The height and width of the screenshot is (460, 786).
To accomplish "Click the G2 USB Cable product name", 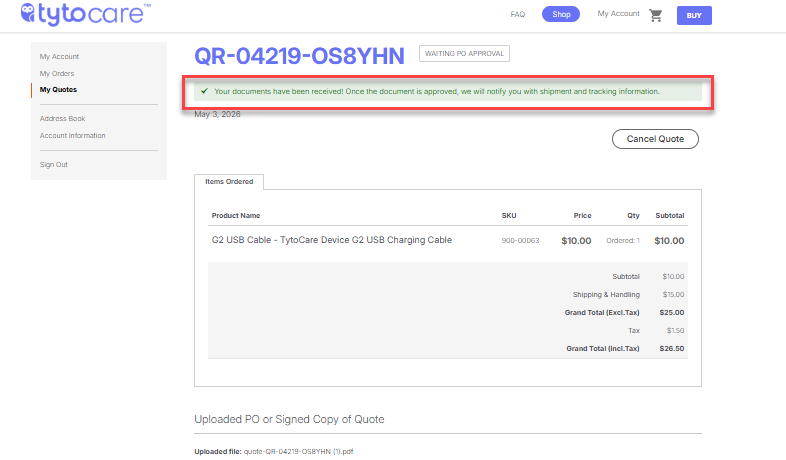I will pos(332,240).
